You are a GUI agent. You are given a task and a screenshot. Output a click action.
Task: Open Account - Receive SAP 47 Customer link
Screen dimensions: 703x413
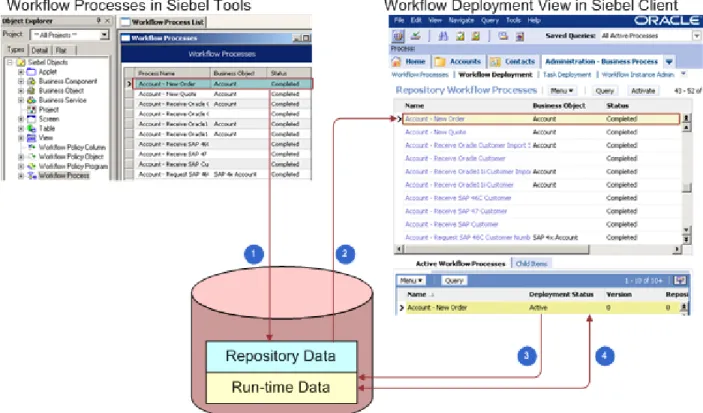(x=456, y=211)
